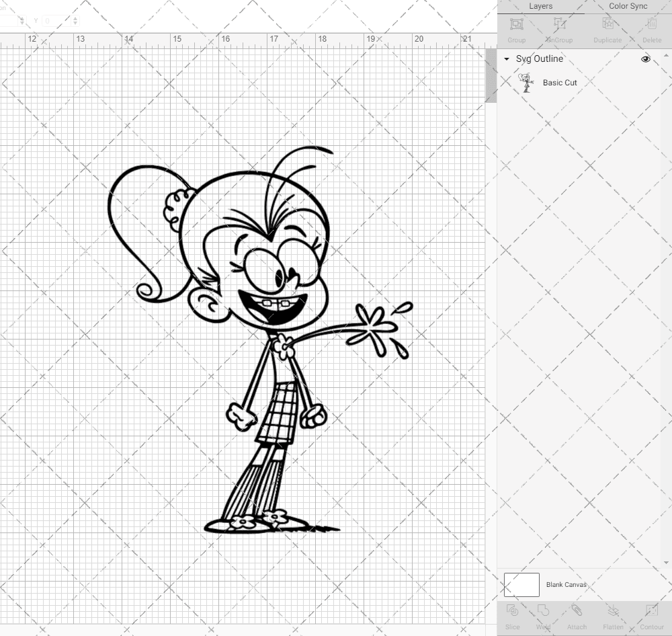672x636 pixels.
Task: Click the Flatten tool icon
Action: 614,610
